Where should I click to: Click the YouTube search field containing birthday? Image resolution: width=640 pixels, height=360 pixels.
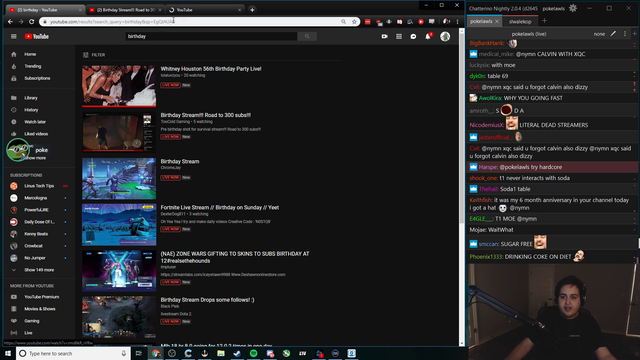click(x=211, y=36)
